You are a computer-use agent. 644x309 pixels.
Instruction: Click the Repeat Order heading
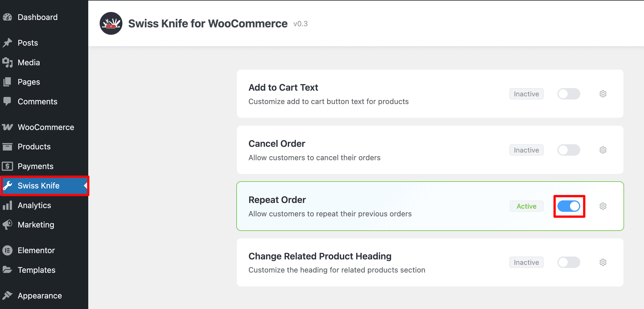277,200
